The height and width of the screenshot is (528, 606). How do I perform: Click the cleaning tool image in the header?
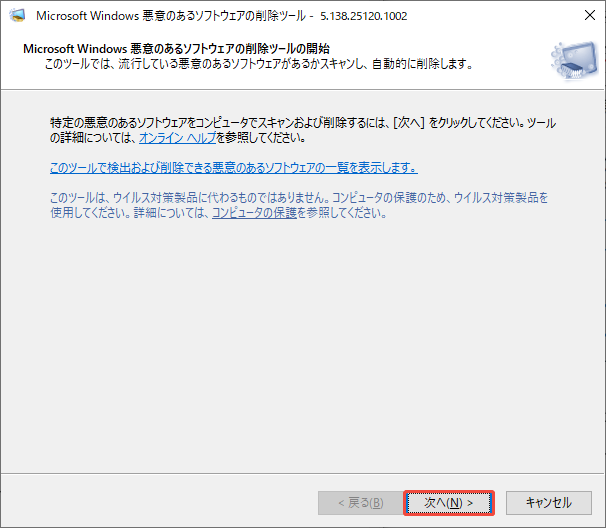click(575, 60)
